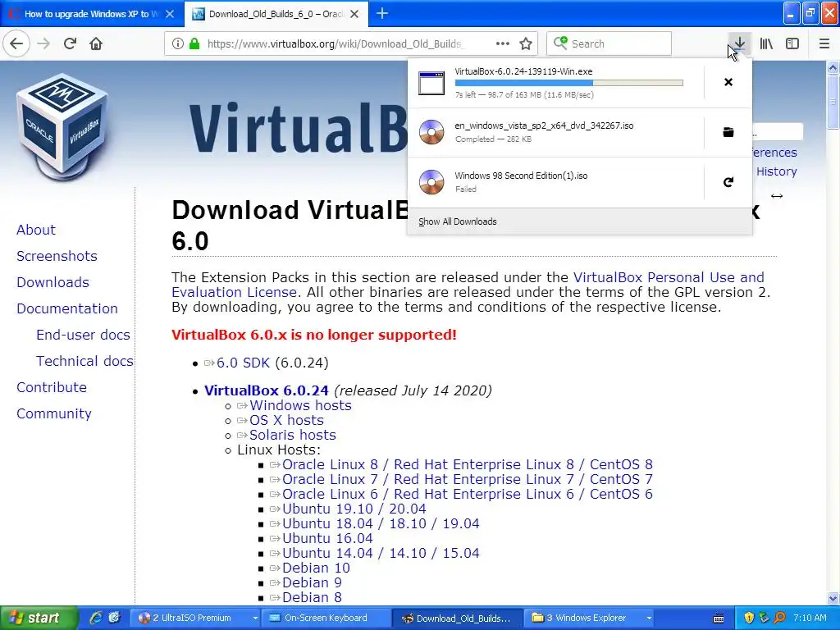Switch to How to upgrade Windows XP tab
Viewport: 840px width, 630px height.
pos(92,14)
